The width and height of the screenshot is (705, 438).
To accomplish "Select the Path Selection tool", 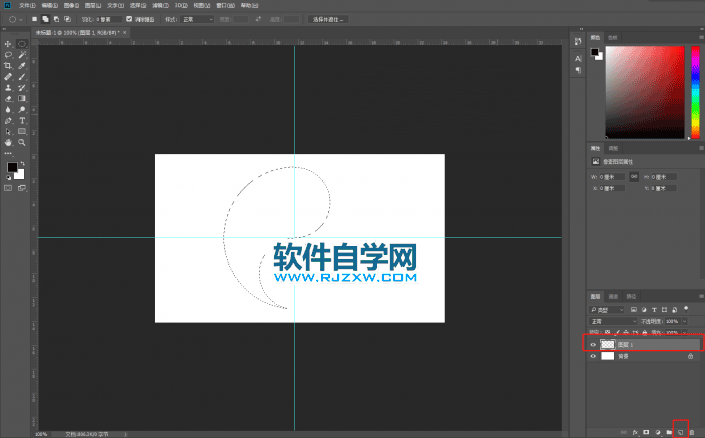I will (x=8, y=131).
